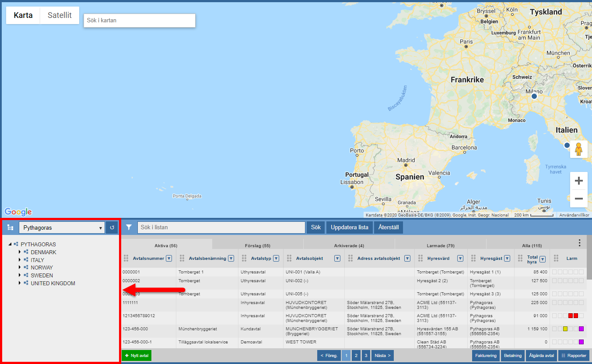Click the drag handle of Avtalsnummer column

pyautogui.click(x=126, y=259)
